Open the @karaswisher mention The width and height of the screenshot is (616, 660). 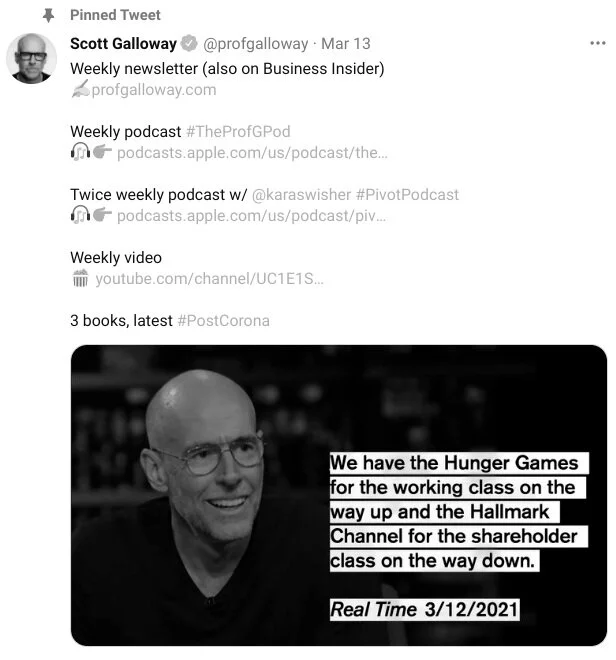301,195
